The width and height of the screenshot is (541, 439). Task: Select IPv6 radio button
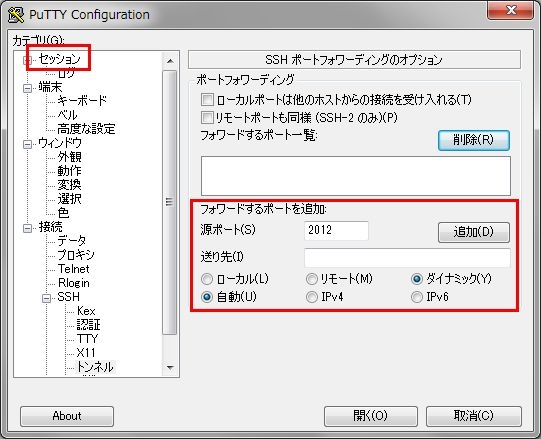click(417, 297)
